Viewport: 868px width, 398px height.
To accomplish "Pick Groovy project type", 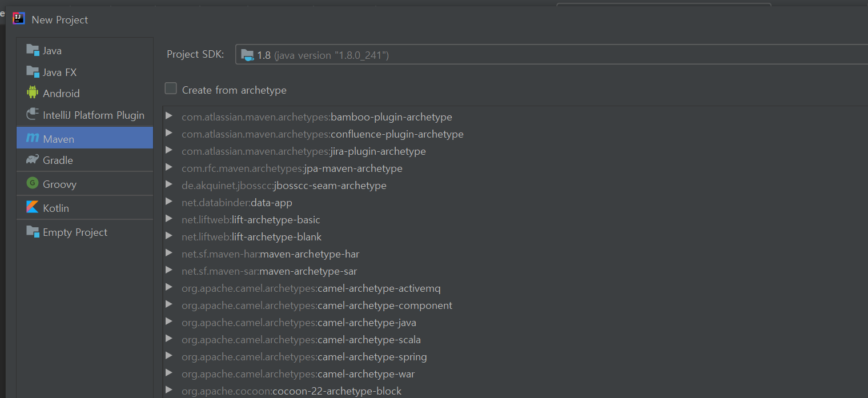I will [x=85, y=184].
